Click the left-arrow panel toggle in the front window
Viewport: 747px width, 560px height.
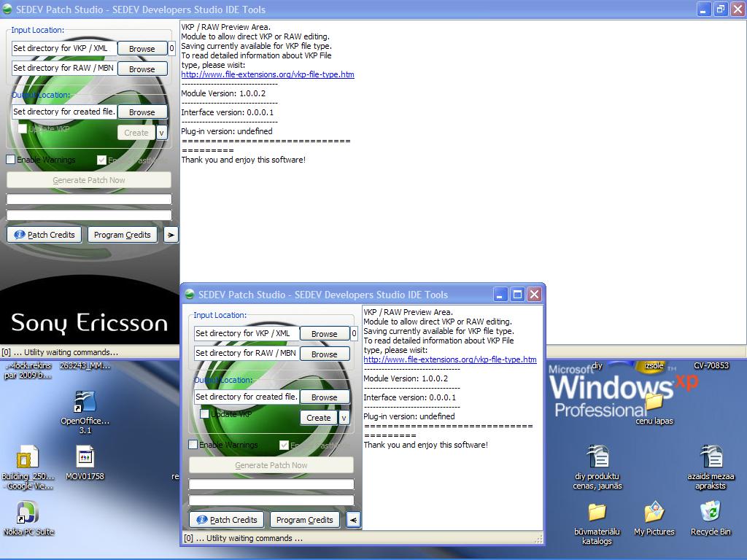click(x=354, y=520)
